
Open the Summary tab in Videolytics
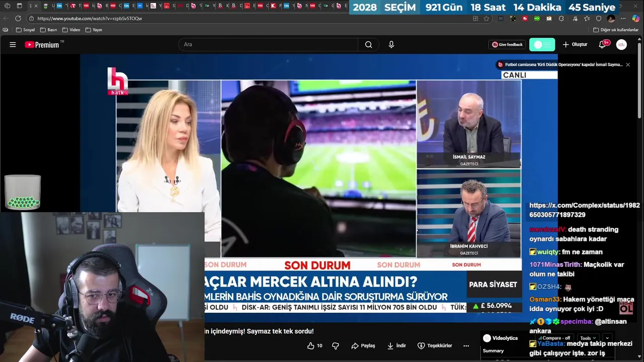pos(493,351)
